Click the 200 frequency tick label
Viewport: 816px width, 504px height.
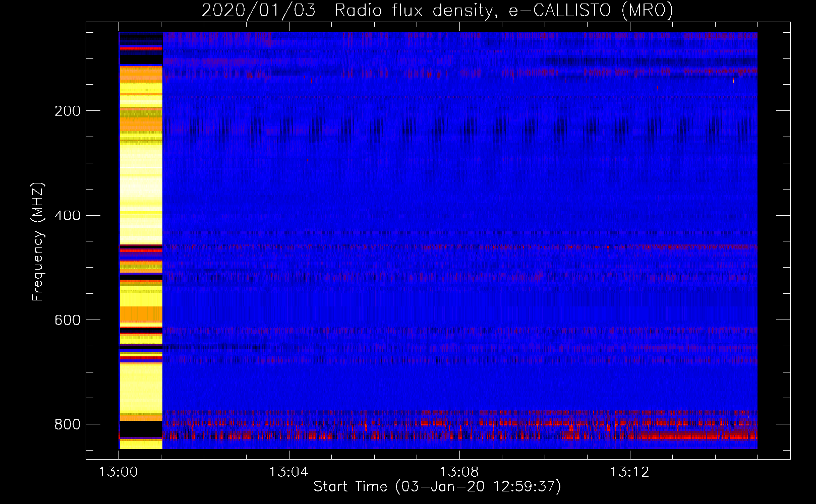pos(67,111)
